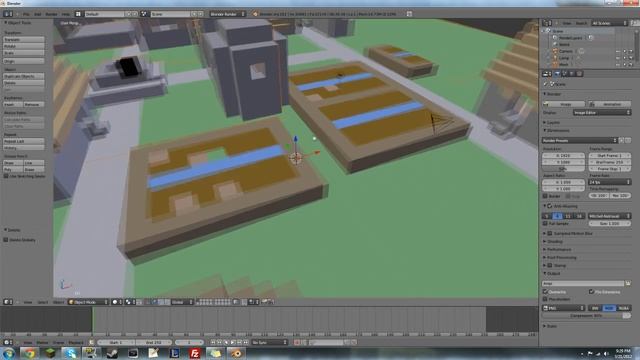Open the Scene tab in properties header
This screenshot has width=640, height=360.
click(x=564, y=74)
